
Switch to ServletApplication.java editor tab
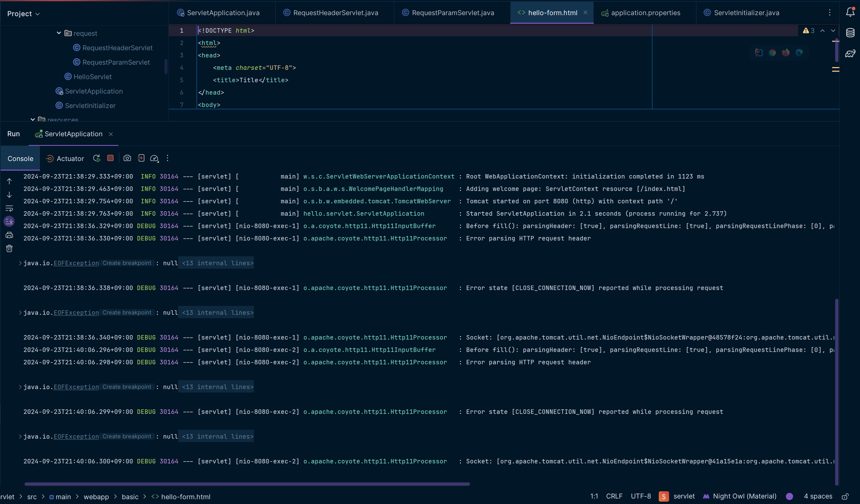[x=218, y=13]
